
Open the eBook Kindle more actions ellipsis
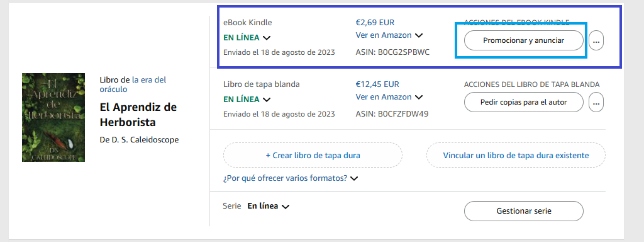pos(596,40)
